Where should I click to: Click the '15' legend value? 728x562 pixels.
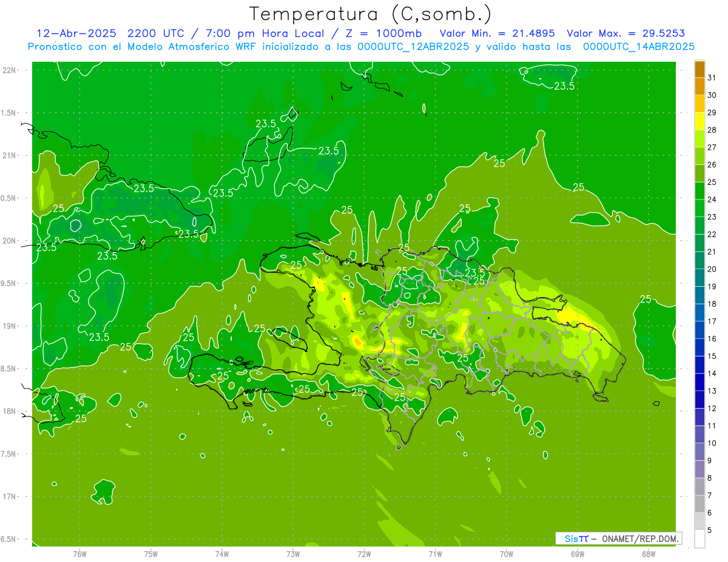(712, 356)
